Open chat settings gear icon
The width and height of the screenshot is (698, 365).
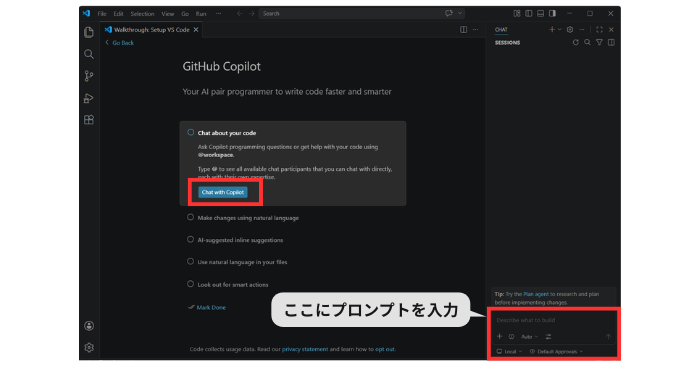(x=570, y=29)
